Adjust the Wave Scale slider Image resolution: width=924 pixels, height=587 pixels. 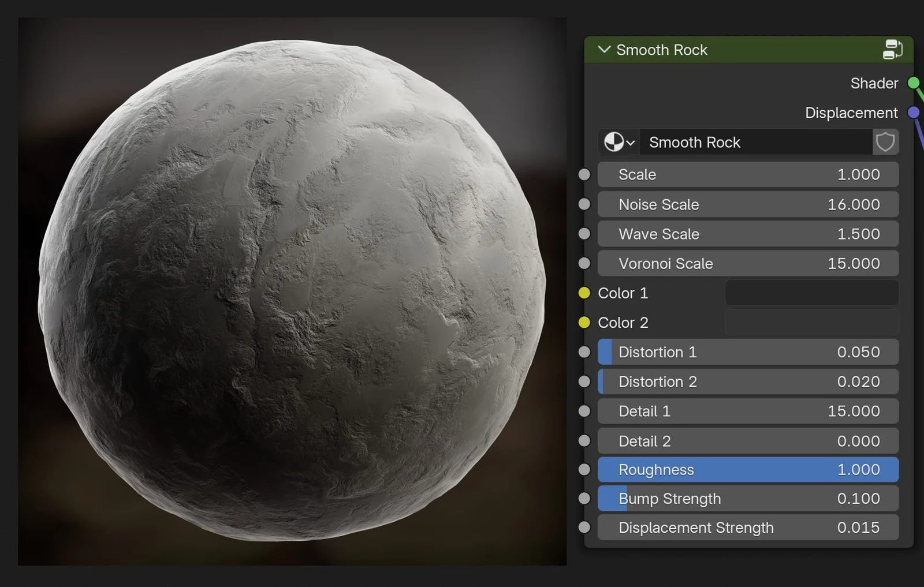(x=748, y=234)
